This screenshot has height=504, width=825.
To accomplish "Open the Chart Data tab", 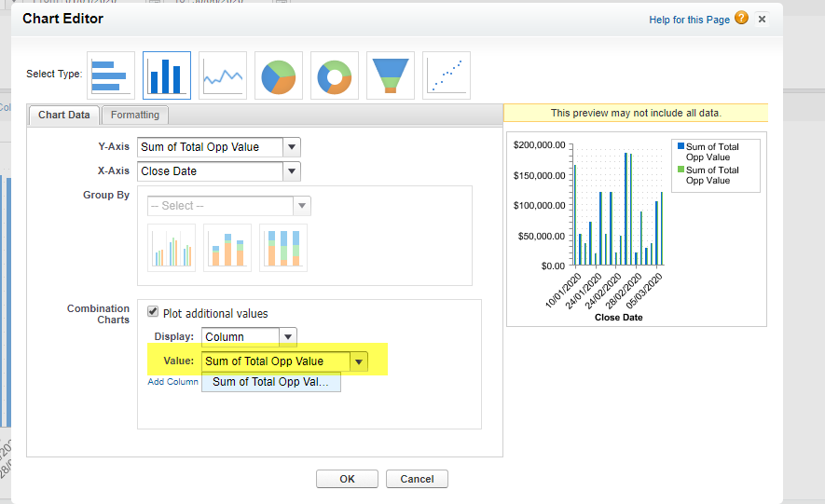I will point(64,116).
